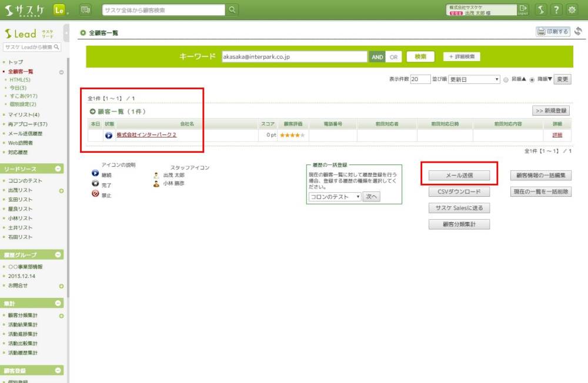
Task: Select the 降順▼ descending radio button
Action: click(532, 80)
